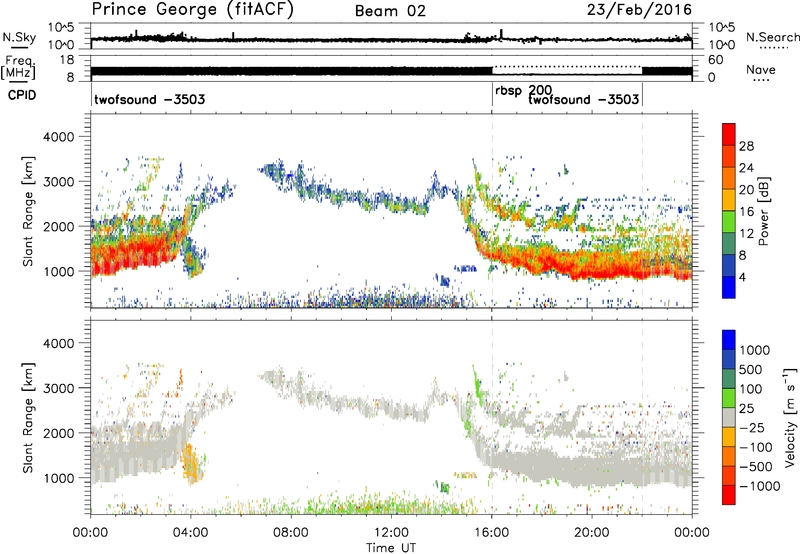Click the "Slant Range [km]" label of the power panel
Screen dimensions: 800x554
tap(28, 211)
